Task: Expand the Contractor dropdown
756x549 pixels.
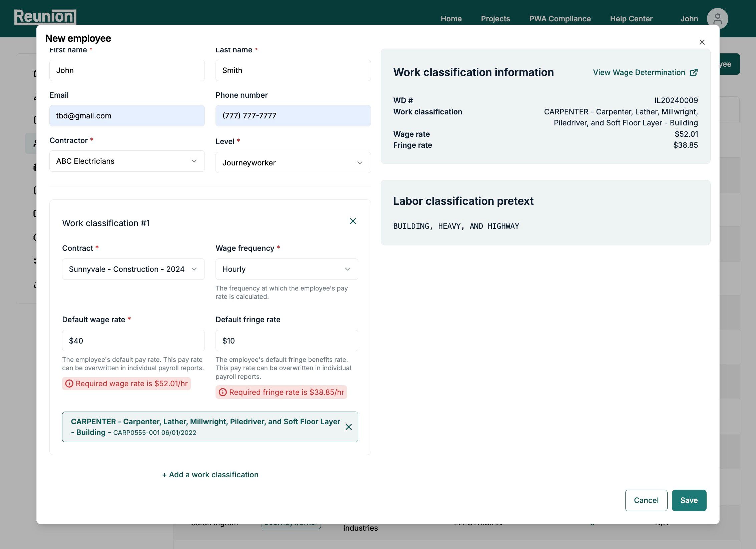Action: click(x=127, y=161)
